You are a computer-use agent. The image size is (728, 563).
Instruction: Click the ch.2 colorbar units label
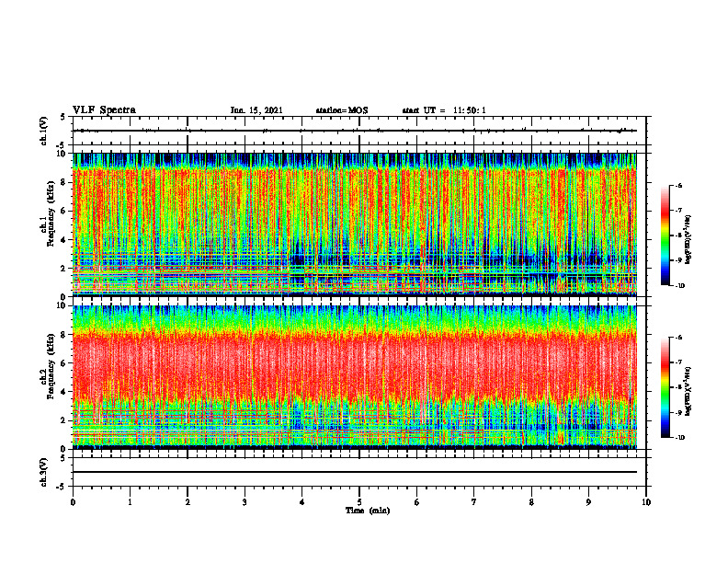(x=688, y=392)
